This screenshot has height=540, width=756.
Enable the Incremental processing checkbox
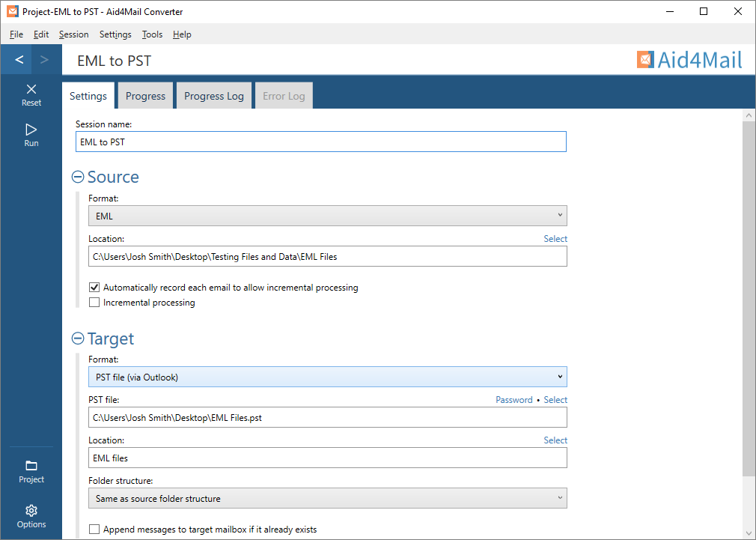pos(94,303)
